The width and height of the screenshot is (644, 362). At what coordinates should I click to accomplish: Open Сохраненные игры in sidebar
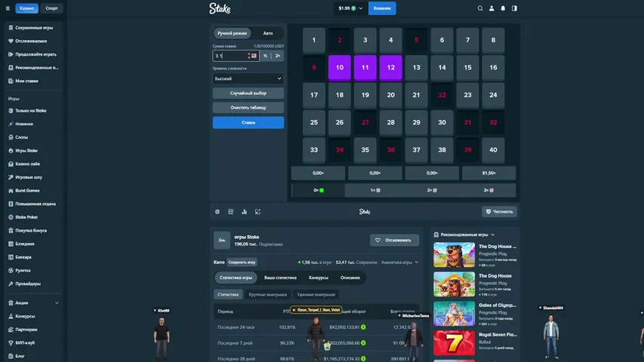pos(34,28)
